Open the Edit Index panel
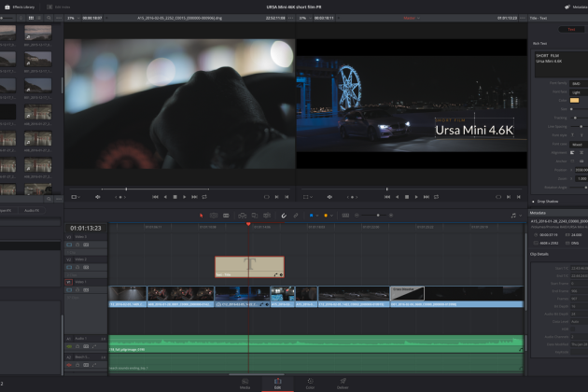Image resolution: width=588 pixels, height=392 pixels. pyautogui.click(x=59, y=7)
